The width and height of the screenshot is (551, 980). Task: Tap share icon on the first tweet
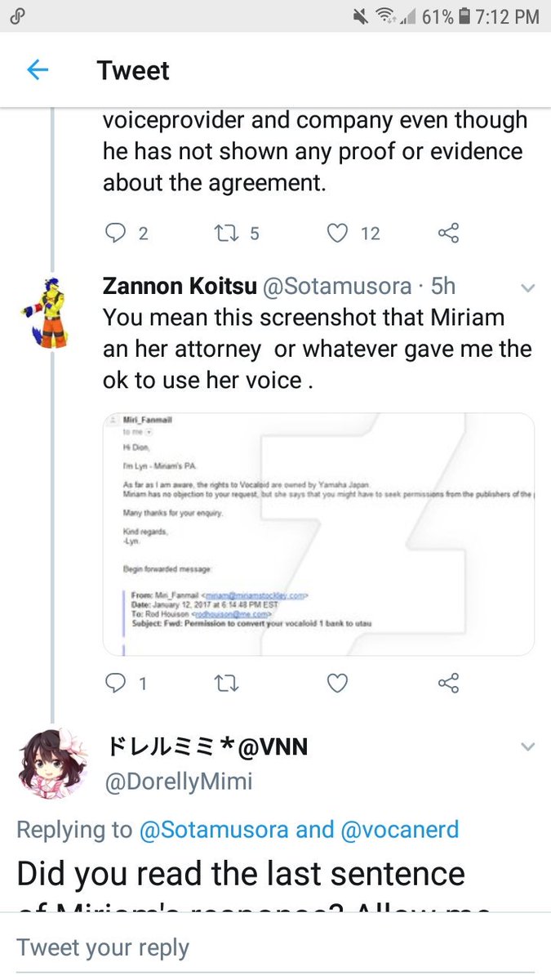tap(448, 234)
